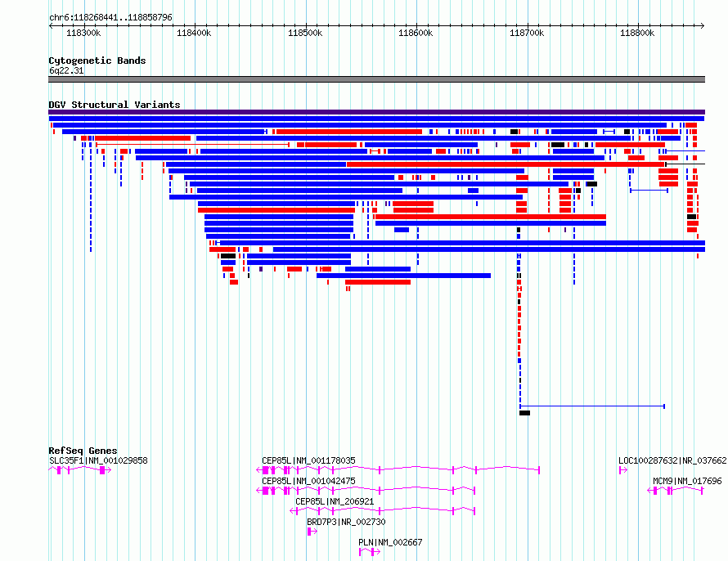Image resolution: width=728 pixels, height=561 pixels.
Task: Open the BRD7P3|NR_002730 gene label
Action: [346, 522]
